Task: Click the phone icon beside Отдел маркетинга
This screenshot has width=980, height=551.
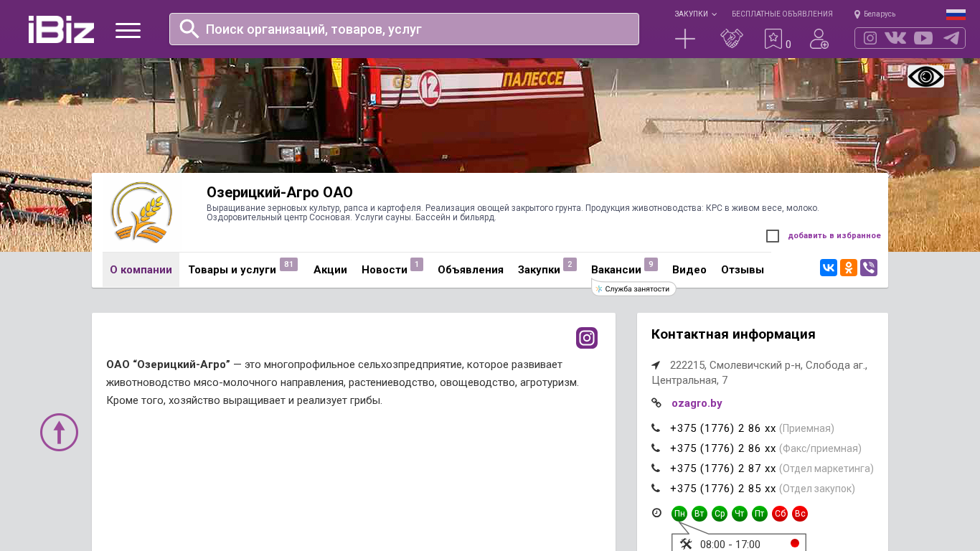Action: [x=656, y=468]
